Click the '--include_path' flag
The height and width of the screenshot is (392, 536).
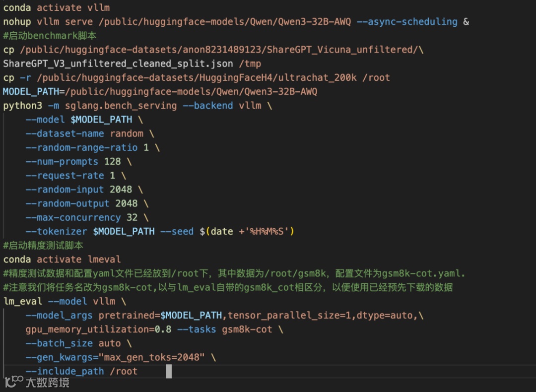(x=65, y=372)
